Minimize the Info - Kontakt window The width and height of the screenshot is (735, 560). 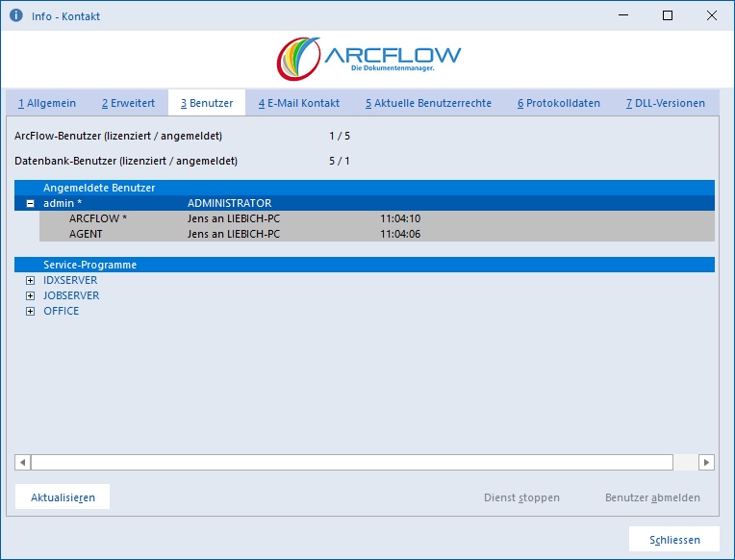(x=623, y=15)
